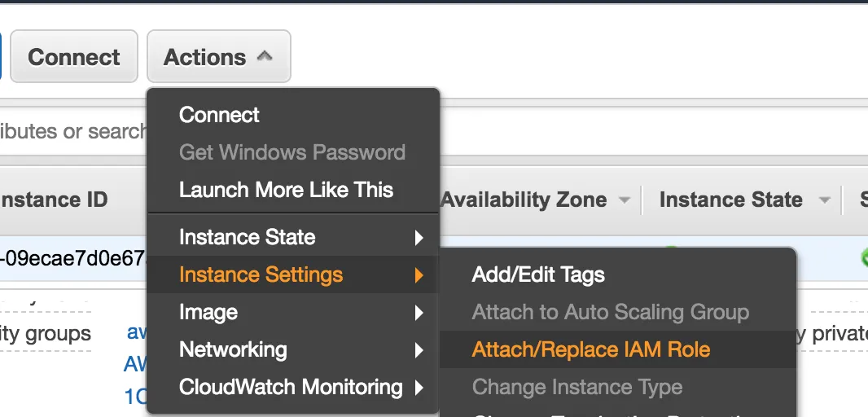Select Launch More Like This menu entry
Screen dimensions: 868x417
(x=286, y=190)
